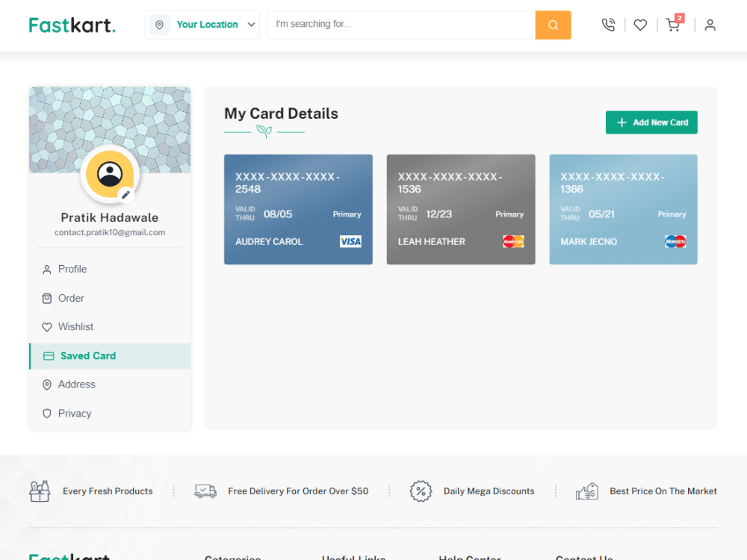Click the Every Fresh Products text
This screenshot has width=747, height=560.
click(108, 491)
